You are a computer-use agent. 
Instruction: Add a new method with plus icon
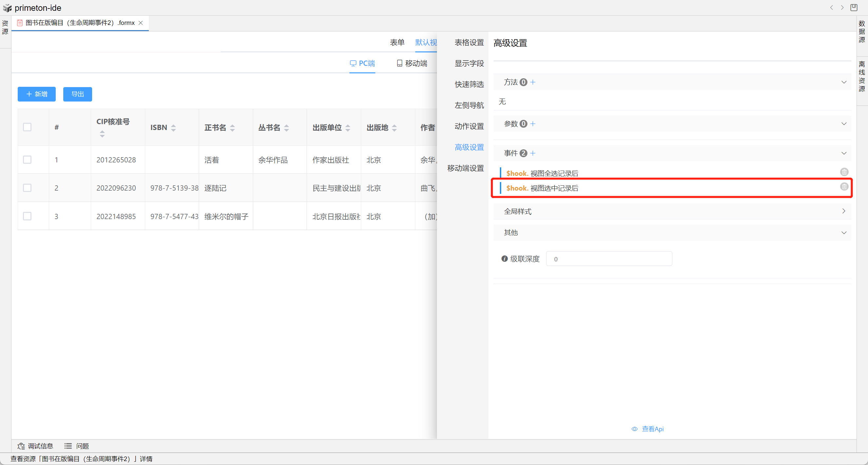pyautogui.click(x=533, y=82)
